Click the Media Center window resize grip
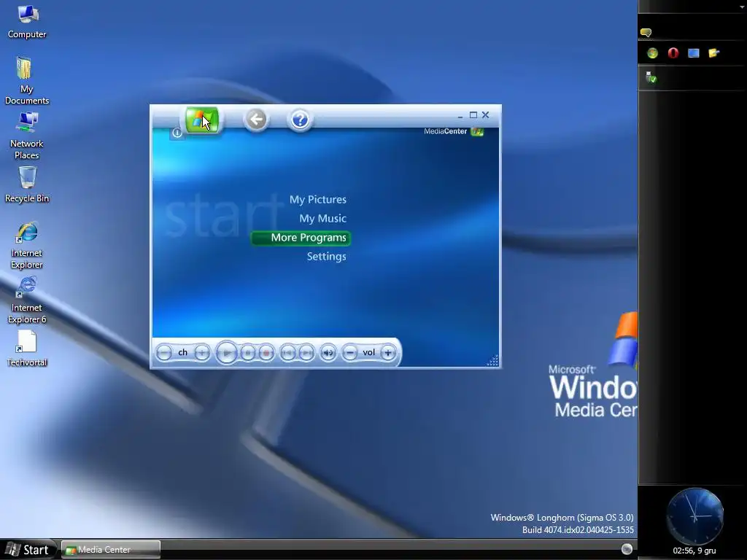 coord(492,361)
